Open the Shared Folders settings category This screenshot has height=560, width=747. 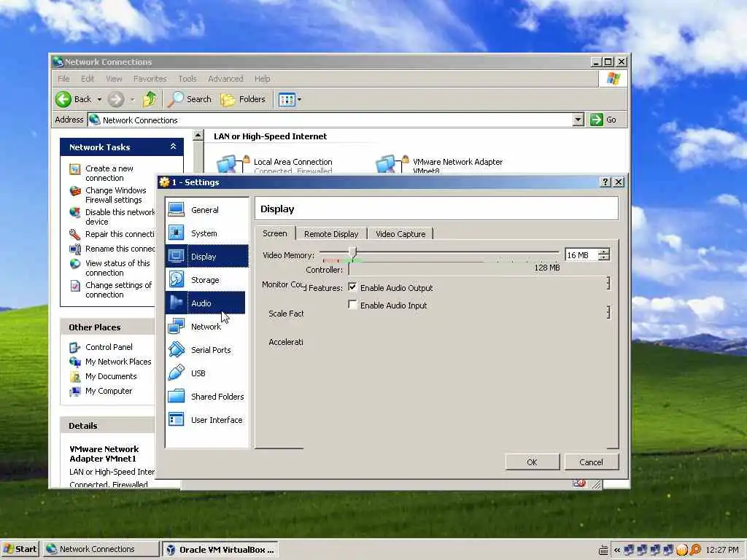(206, 397)
